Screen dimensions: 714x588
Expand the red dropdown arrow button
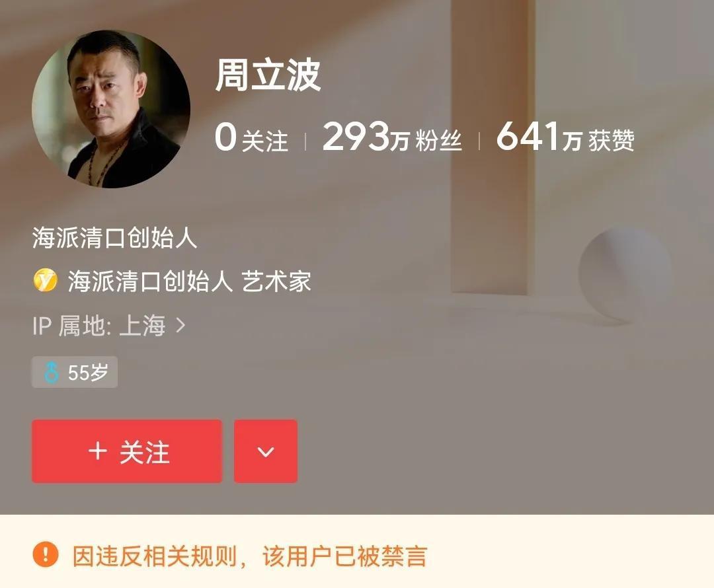point(266,451)
